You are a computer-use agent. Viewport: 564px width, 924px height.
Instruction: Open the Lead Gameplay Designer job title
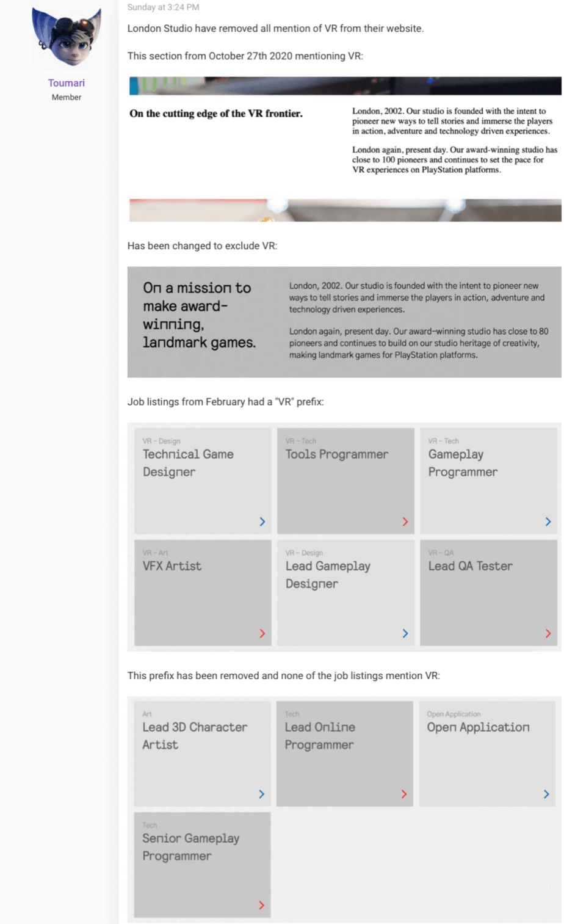[328, 575]
